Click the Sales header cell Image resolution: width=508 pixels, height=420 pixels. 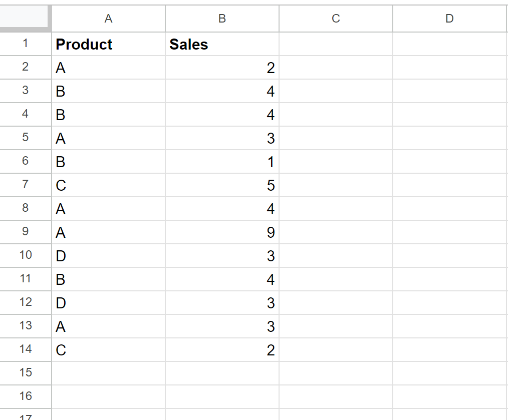pyautogui.click(x=222, y=44)
